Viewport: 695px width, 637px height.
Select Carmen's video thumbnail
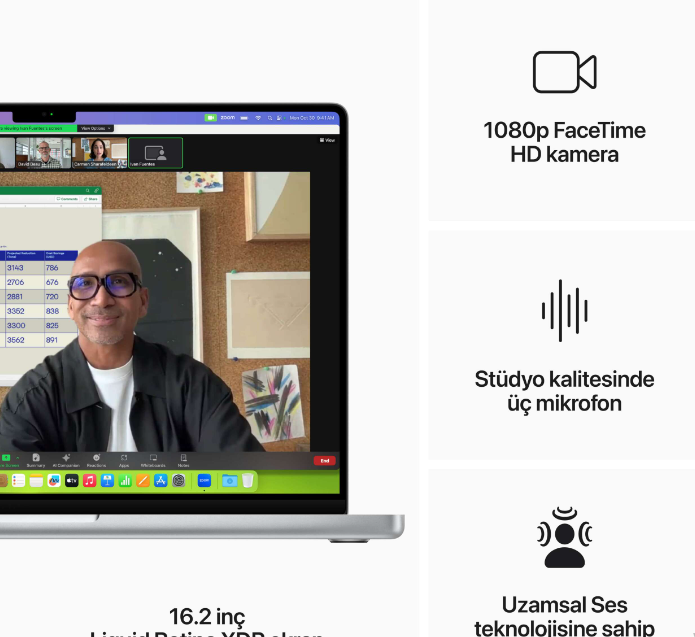coord(101,153)
